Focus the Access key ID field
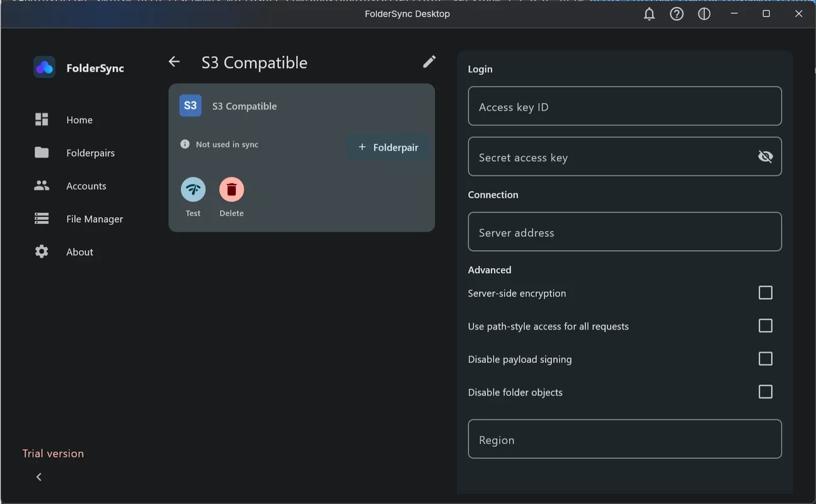The width and height of the screenshot is (816, 504). pos(625,106)
